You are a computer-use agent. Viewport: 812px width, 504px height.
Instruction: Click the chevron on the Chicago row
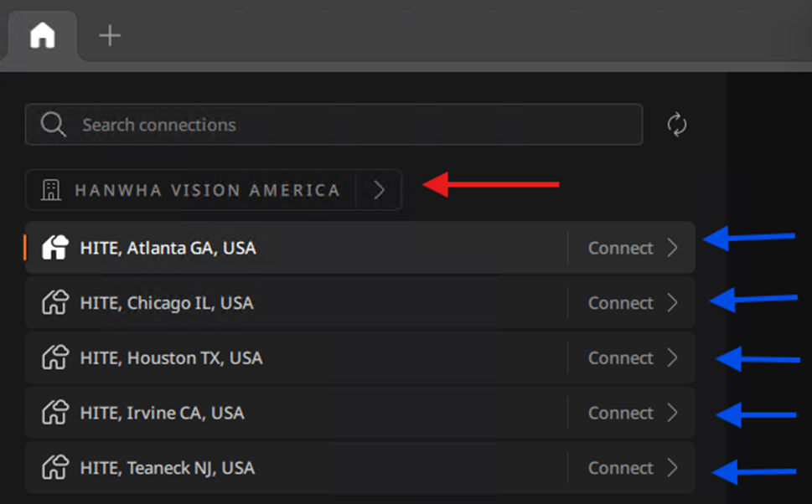[673, 303]
